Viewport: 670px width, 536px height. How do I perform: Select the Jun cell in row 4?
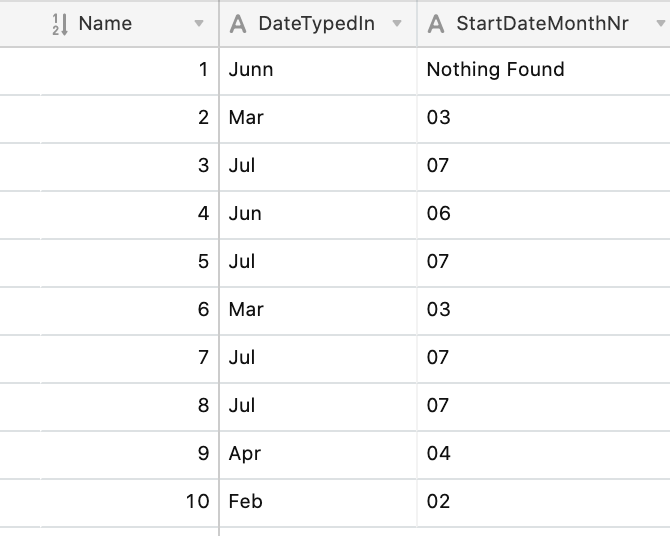pos(318,214)
